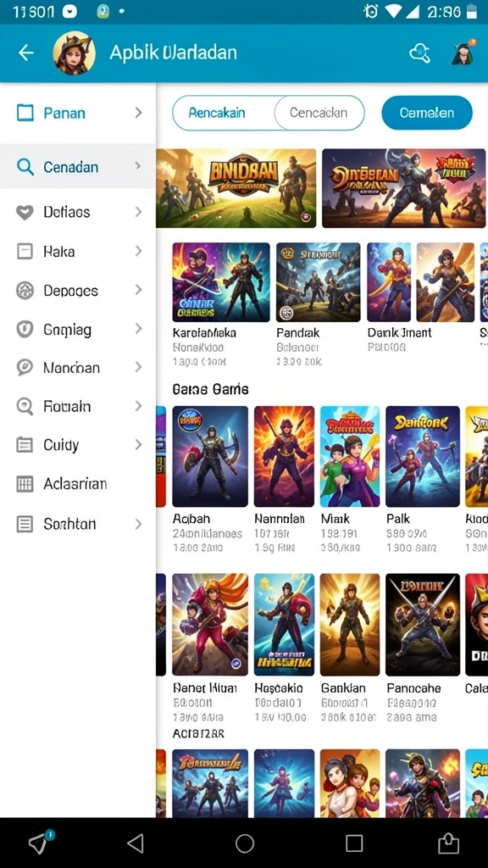Tap the back arrow in the header
The image size is (488, 868).
26,53
